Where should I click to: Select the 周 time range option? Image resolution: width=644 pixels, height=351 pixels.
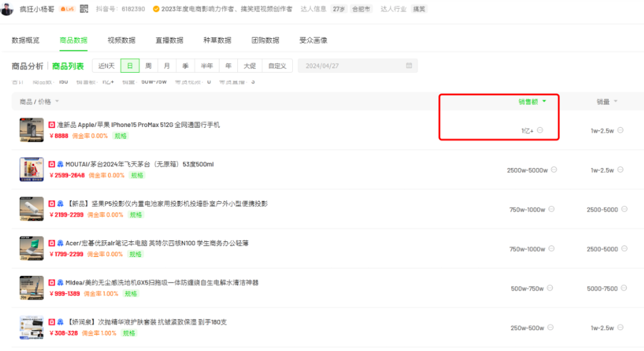pos(148,66)
